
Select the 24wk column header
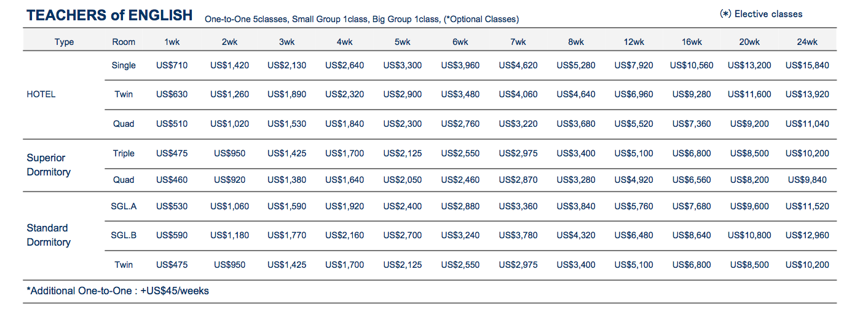807,42
